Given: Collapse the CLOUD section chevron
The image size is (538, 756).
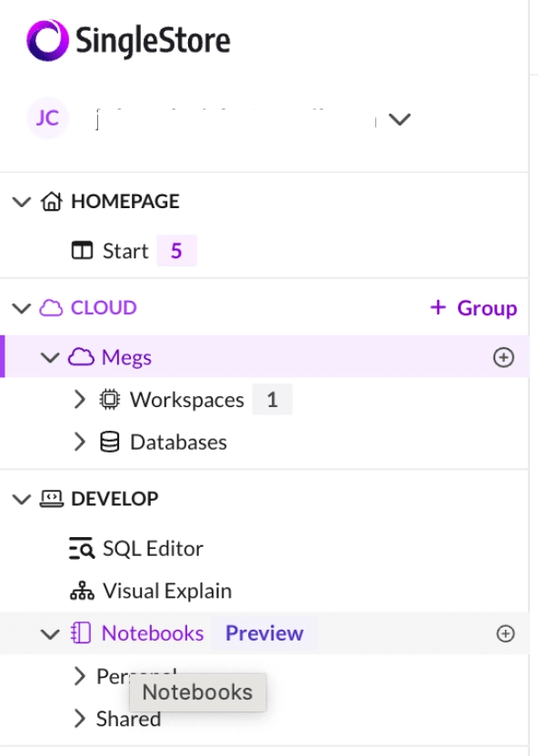Looking at the screenshot, I should (x=22, y=308).
